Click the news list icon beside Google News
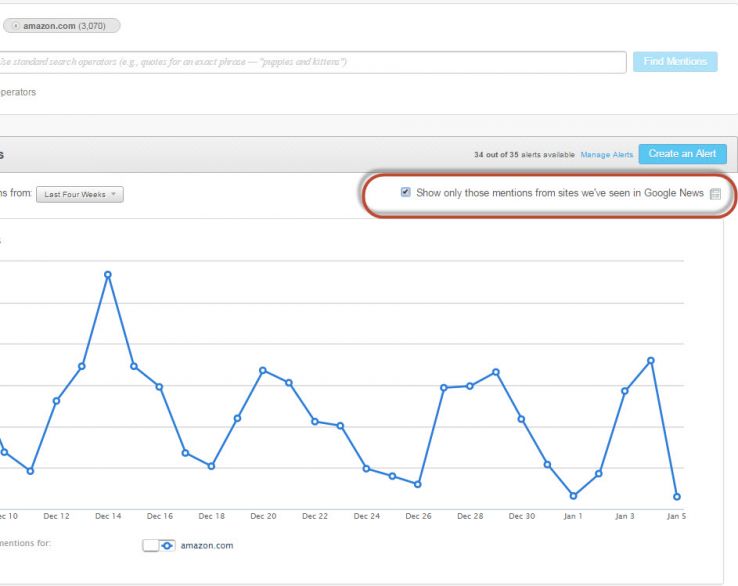 pyautogui.click(x=715, y=193)
